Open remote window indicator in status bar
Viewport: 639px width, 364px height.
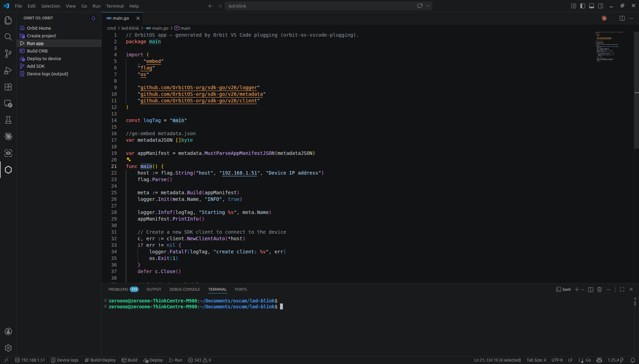pyautogui.click(x=6, y=360)
